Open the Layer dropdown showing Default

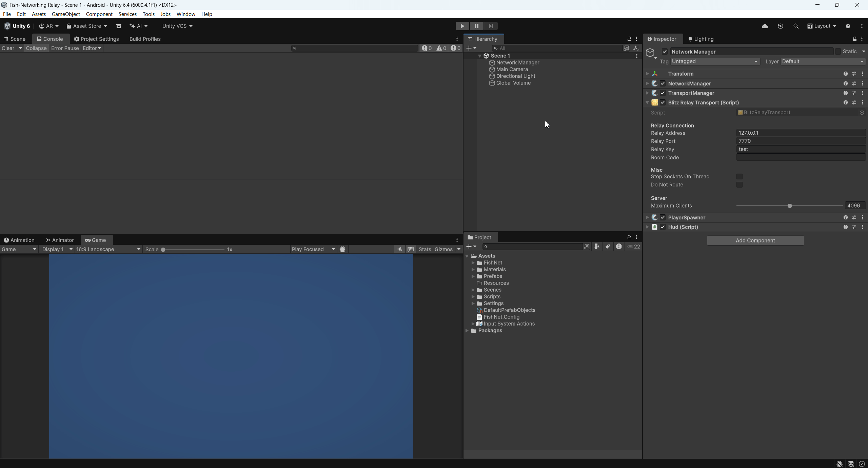point(823,61)
